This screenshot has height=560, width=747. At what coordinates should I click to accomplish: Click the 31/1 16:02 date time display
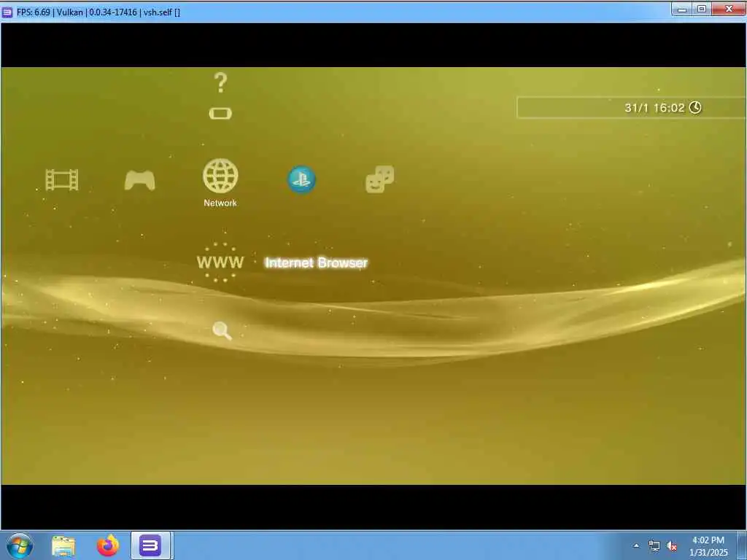click(654, 108)
